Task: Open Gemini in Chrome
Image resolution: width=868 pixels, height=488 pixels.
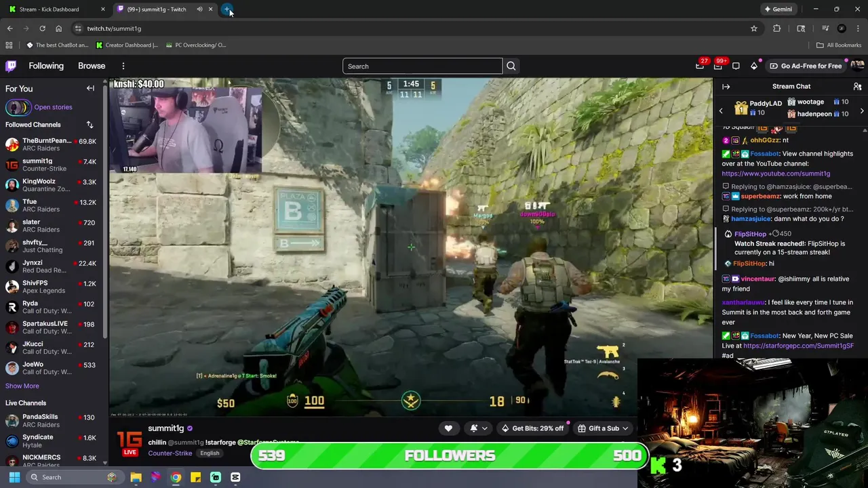Action: click(x=778, y=9)
